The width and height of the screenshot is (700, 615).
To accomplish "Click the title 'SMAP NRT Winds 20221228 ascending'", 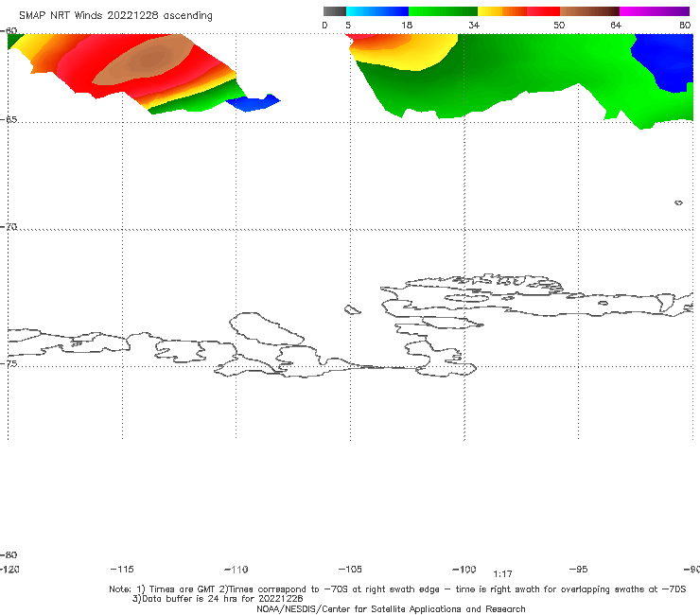I will click(x=115, y=16).
